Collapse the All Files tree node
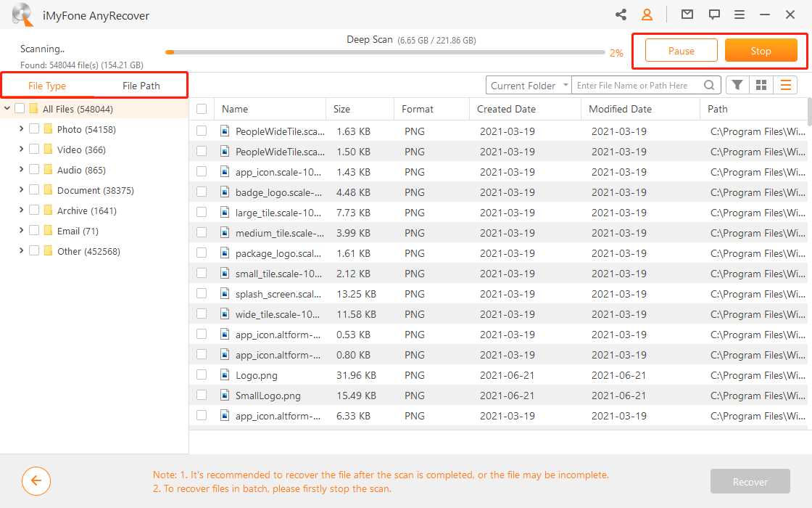This screenshot has height=508, width=812. point(7,108)
